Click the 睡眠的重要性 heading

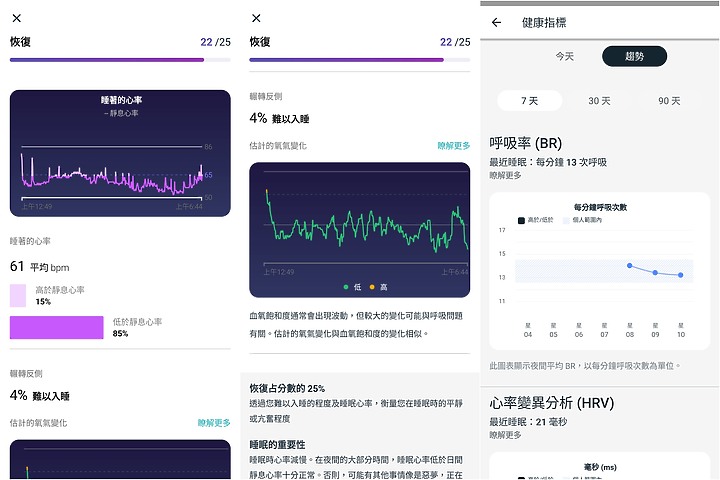277,445
